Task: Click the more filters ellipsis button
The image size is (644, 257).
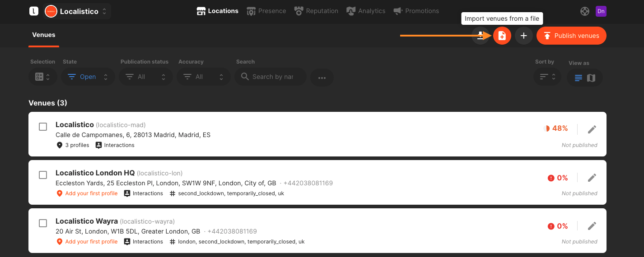Action: (x=322, y=78)
